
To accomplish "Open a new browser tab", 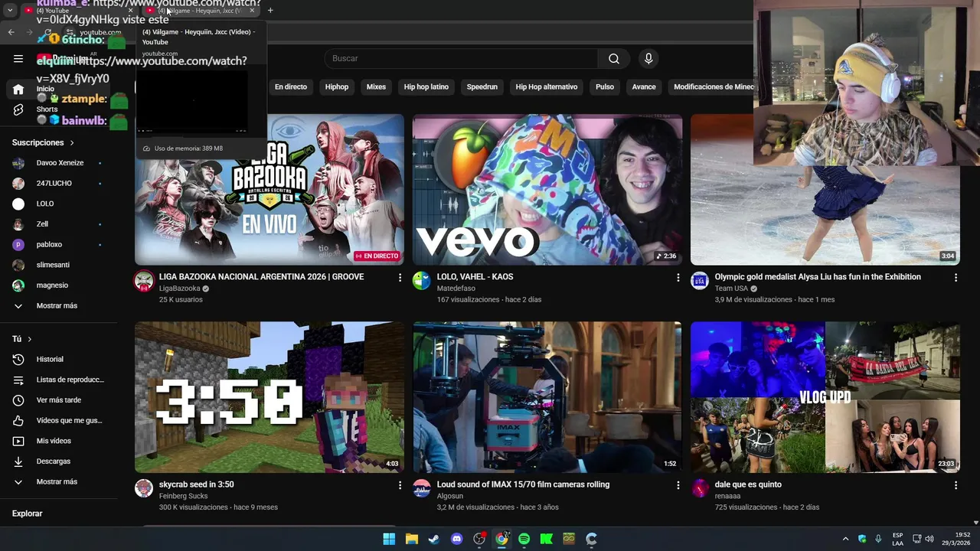I will (x=270, y=10).
